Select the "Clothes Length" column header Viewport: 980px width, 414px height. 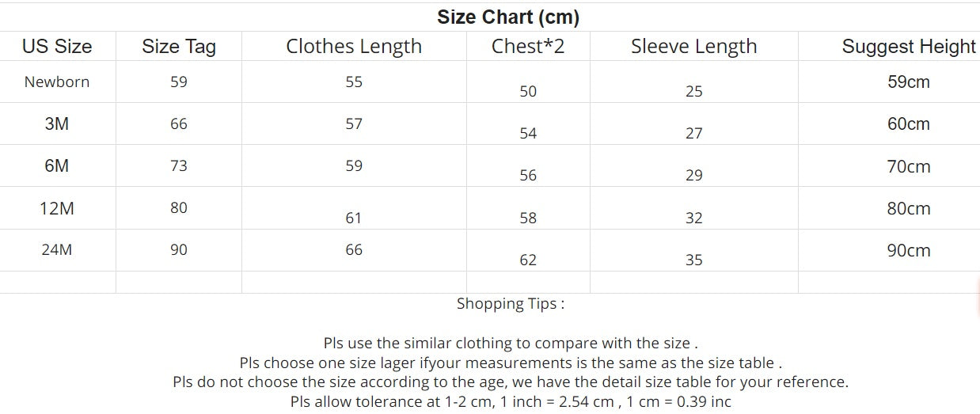click(x=354, y=47)
